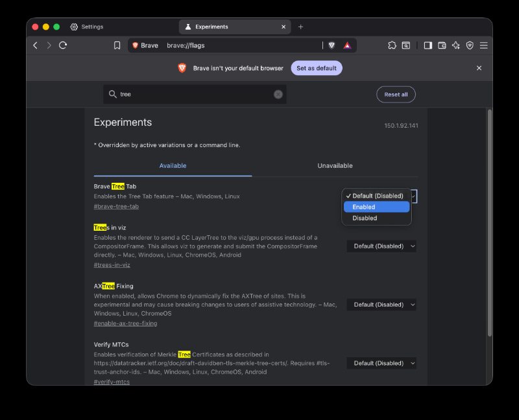
Task: Click the version number 150.1.92.141
Action: 401,126
